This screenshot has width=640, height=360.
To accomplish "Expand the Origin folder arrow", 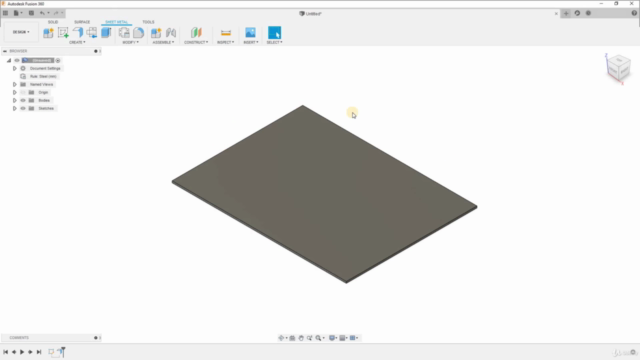I will tap(15, 92).
